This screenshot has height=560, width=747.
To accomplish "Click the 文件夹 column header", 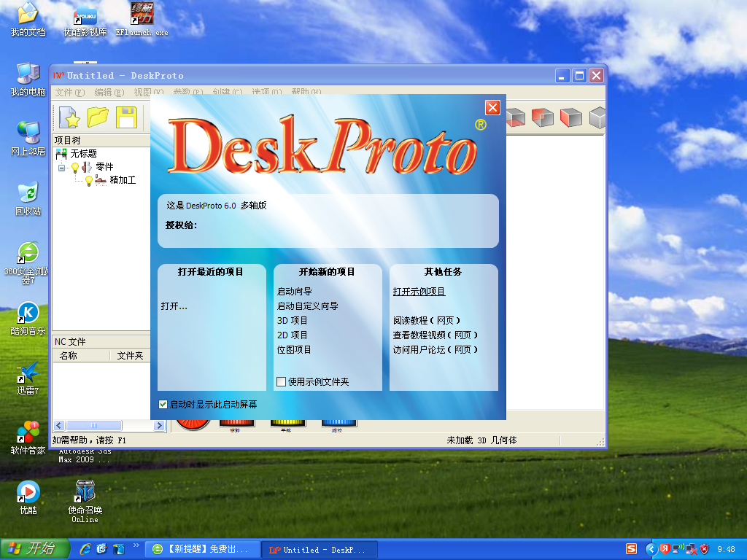I will (x=130, y=356).
